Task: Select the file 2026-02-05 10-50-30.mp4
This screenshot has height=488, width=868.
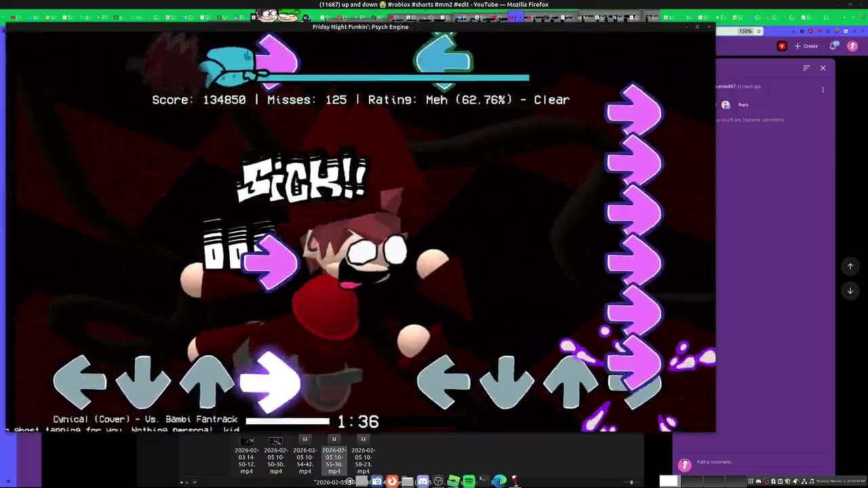Action: [x=276, y=456]
